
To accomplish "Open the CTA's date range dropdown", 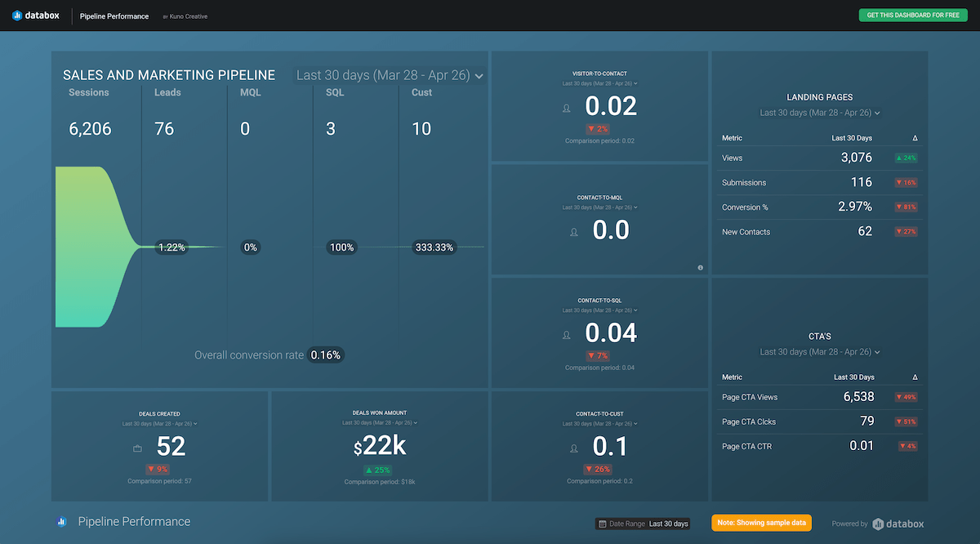I will pos(820,352).
